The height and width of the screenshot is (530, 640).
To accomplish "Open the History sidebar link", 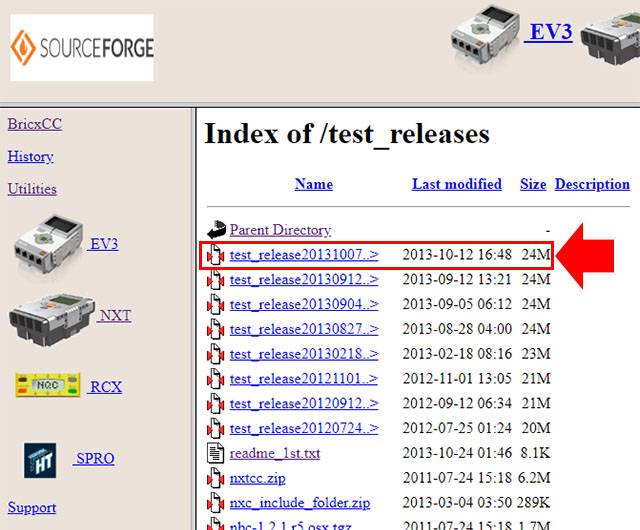I will pyautogui.click(x=30, y=156).
